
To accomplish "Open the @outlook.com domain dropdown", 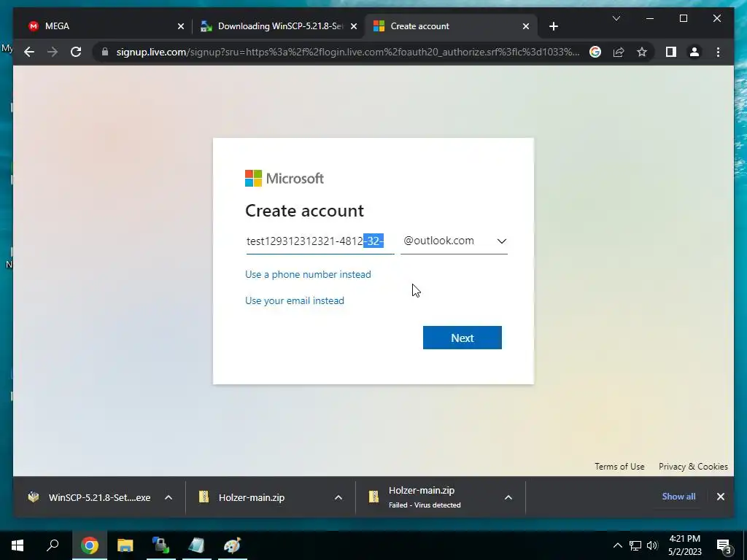I will click(454, 241).
